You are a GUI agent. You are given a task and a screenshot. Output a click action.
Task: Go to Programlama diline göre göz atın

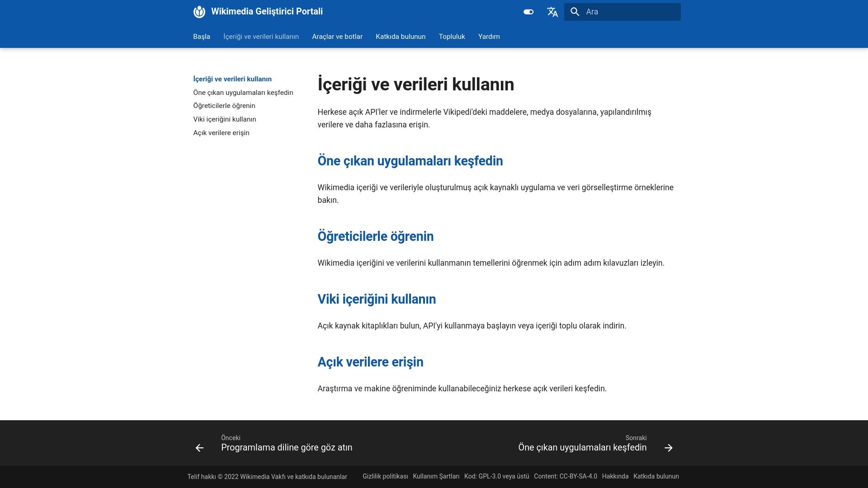coord(287,447)
